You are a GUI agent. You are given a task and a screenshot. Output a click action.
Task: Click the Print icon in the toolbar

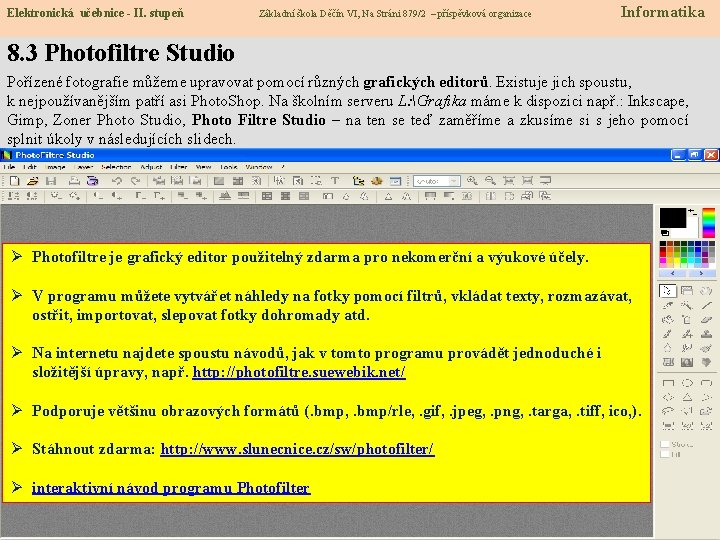coord(74,181)
